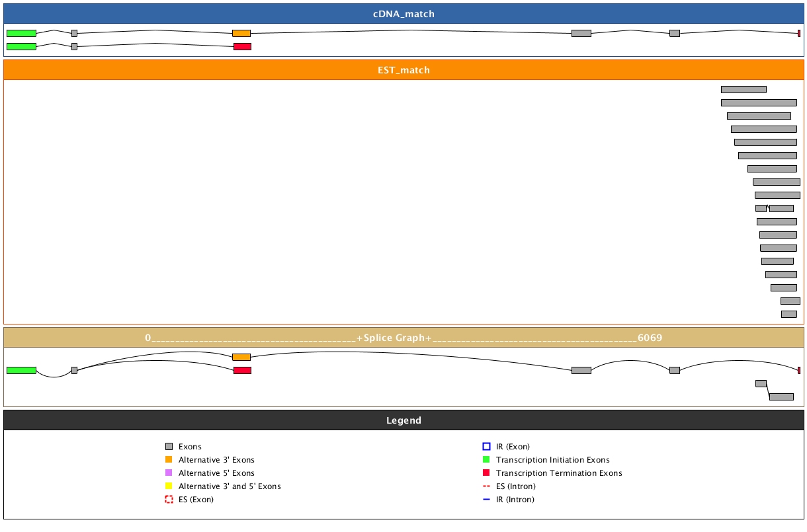807x532 pixels.
Task: Collapse the cDNA_match track header
Action: [403, 14]
